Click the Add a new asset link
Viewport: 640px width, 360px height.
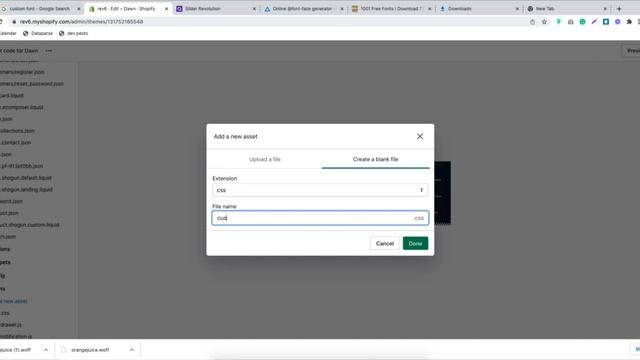pyautogui.click(x=14, y=301)
